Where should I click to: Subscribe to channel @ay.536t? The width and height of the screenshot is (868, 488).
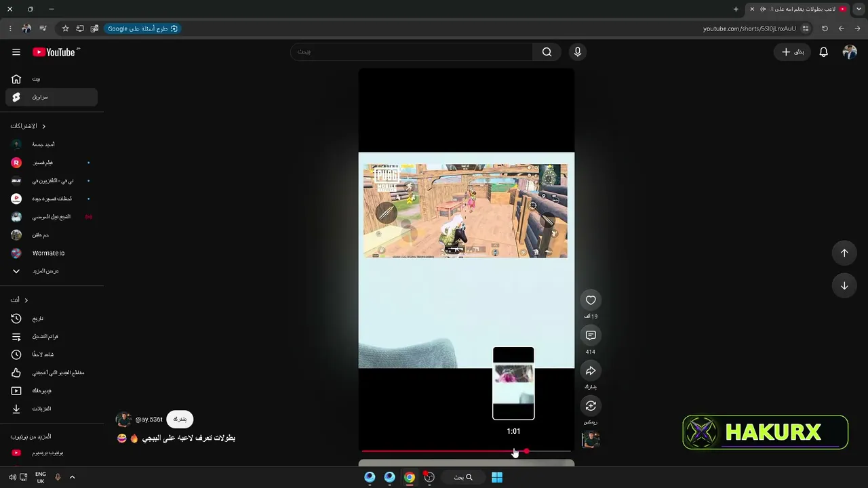180,420
